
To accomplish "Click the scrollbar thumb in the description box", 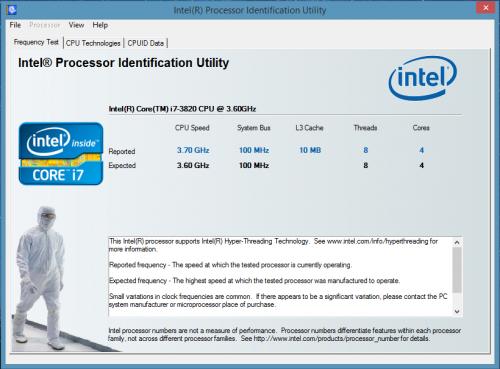I will coord(457,270).
